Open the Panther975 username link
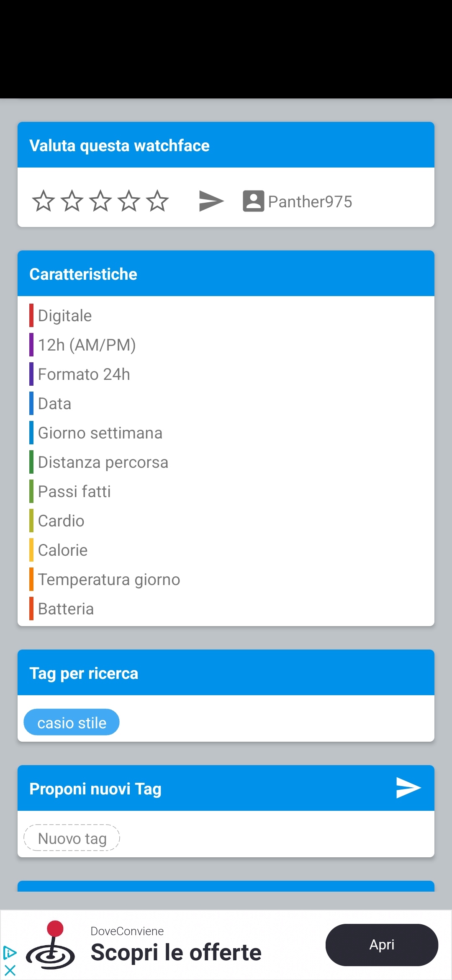The height and width of the screenshot is (980, 452). click(x=310, y=202)
